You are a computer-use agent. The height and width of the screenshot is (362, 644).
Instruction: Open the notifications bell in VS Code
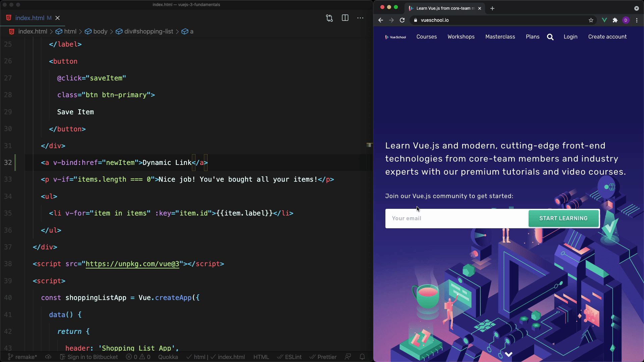(x=362, y=357)
